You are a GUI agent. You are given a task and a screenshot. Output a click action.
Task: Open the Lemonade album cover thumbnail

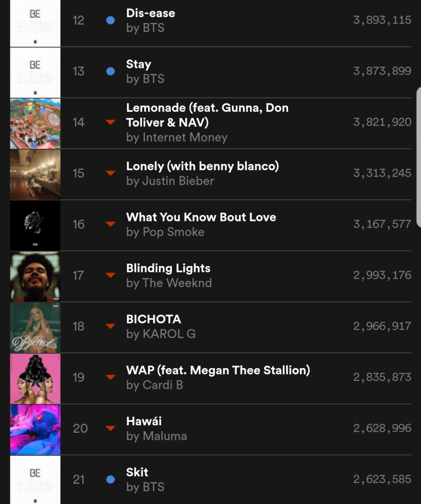tap(35, 123)
